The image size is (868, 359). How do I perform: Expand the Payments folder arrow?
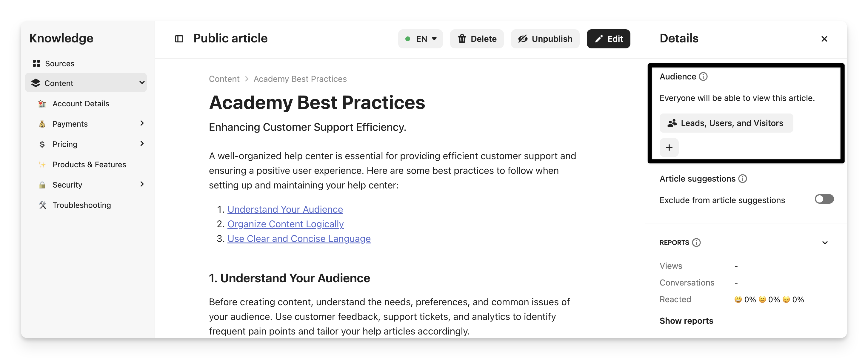click(x=142, y=123)
